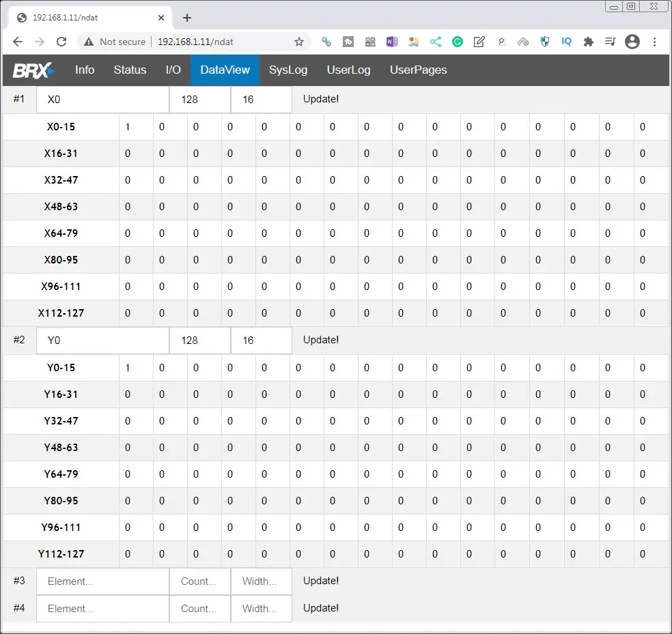The image size is (672, 634).
Task: Select the X16-31 row label
Action: pyautogui.click(x=61, y=154)
